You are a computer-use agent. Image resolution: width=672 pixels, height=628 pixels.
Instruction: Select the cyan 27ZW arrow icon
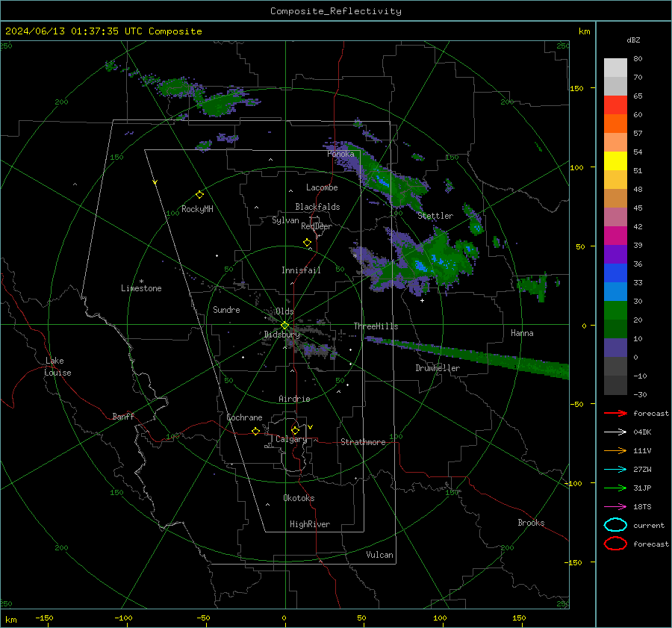point(615,470)
